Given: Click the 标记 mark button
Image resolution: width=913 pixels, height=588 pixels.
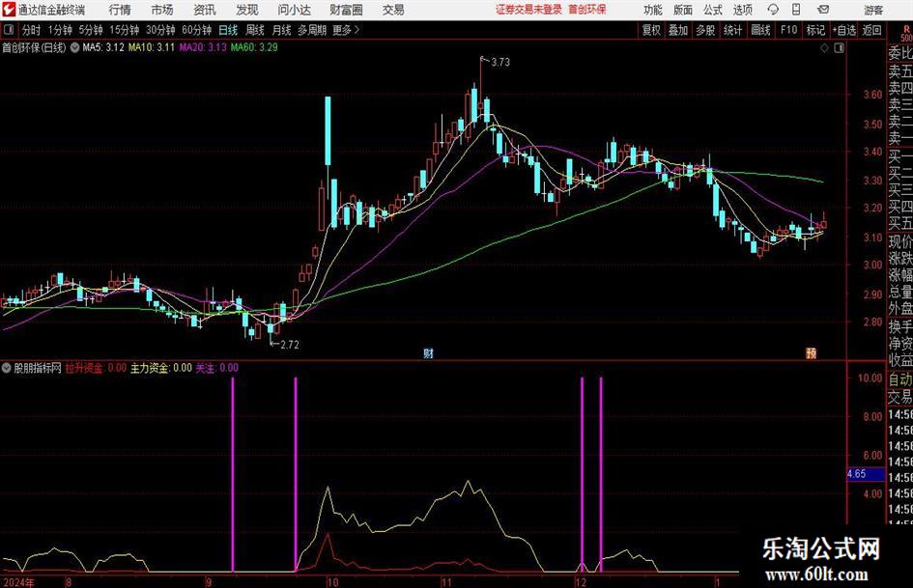Looking at the screenshot, I should point(815,30).
